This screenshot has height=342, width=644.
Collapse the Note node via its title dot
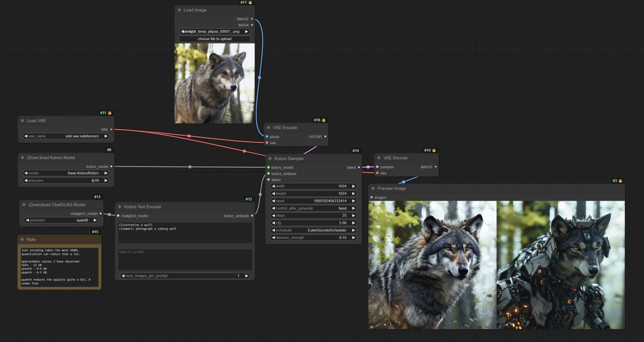point(22,239)
